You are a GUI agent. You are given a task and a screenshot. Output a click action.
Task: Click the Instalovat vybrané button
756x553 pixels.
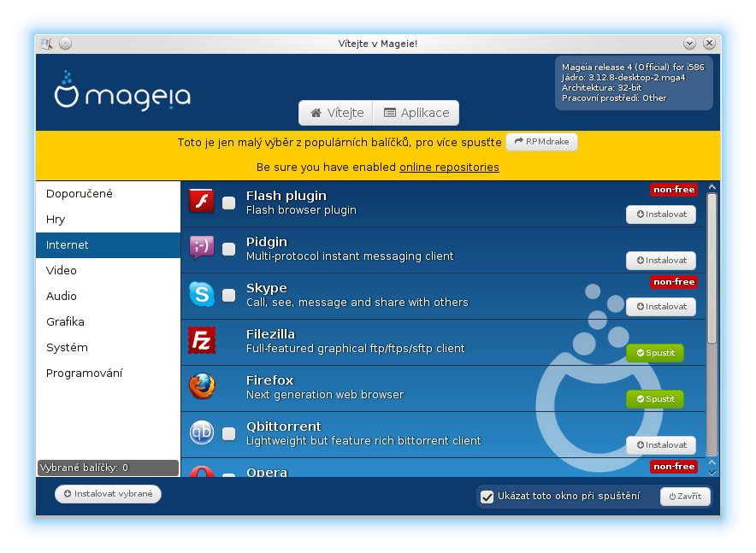coord(108,494)
